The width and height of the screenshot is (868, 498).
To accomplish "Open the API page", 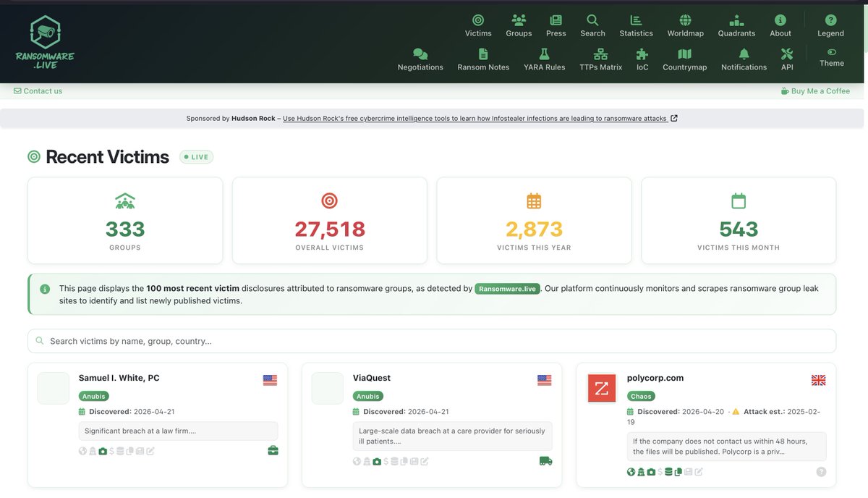I will point(787,59).
